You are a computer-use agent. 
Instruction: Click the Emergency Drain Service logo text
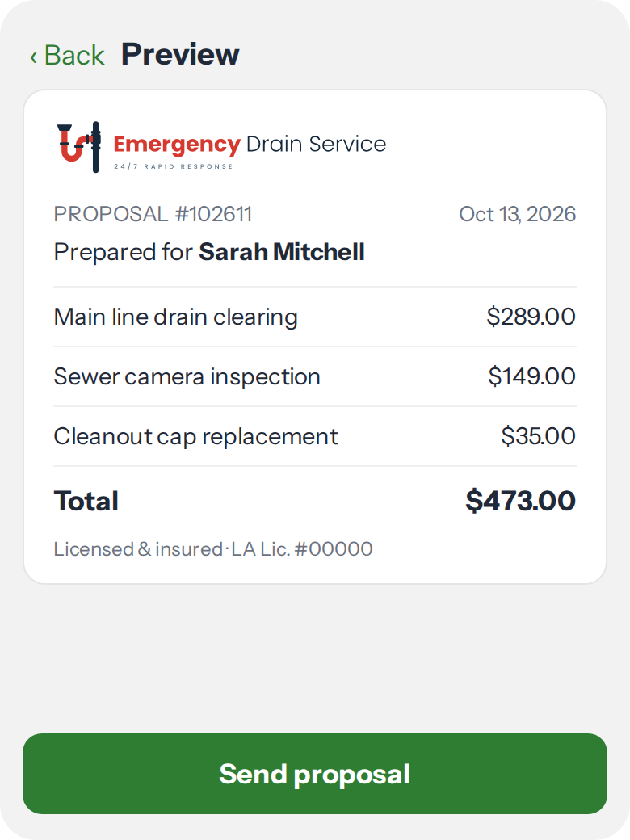(250, 144)
